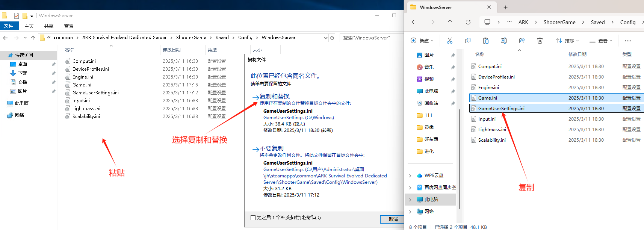644x230 pixels.
Task: Click the Cut scissors icon in toolbar
Action: pyautogui.click(x=450, y=41)
